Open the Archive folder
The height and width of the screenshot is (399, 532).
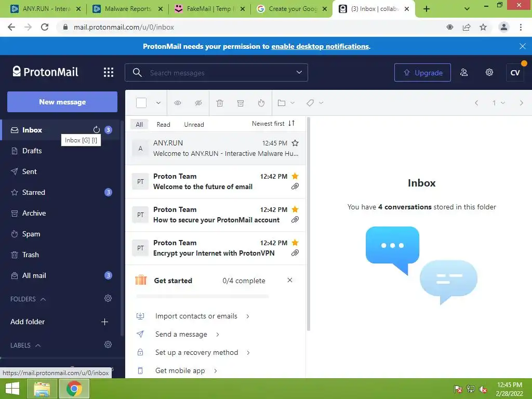(x=60, y=213)
